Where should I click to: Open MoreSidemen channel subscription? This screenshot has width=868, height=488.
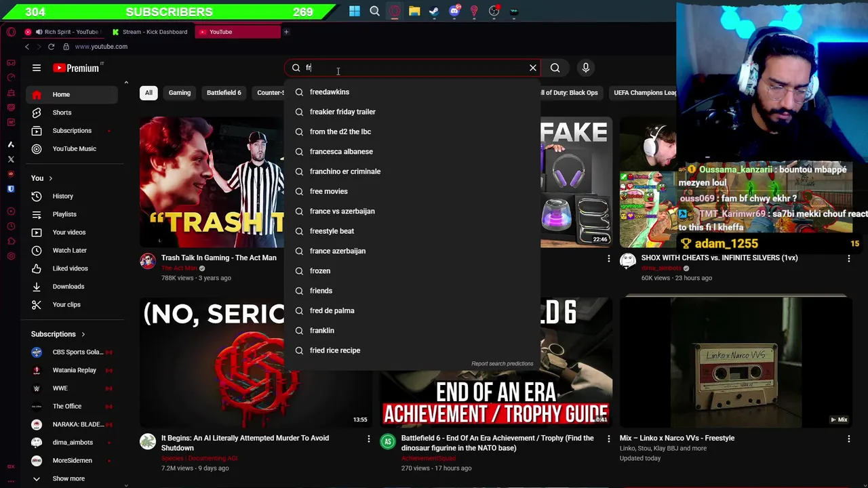(x=72, y=460)
